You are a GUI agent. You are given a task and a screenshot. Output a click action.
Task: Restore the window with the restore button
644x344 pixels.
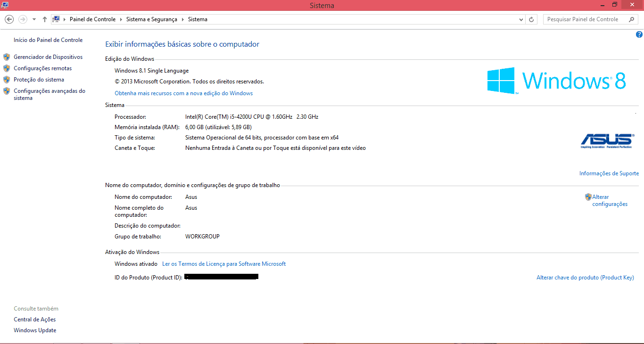(615, 4)
